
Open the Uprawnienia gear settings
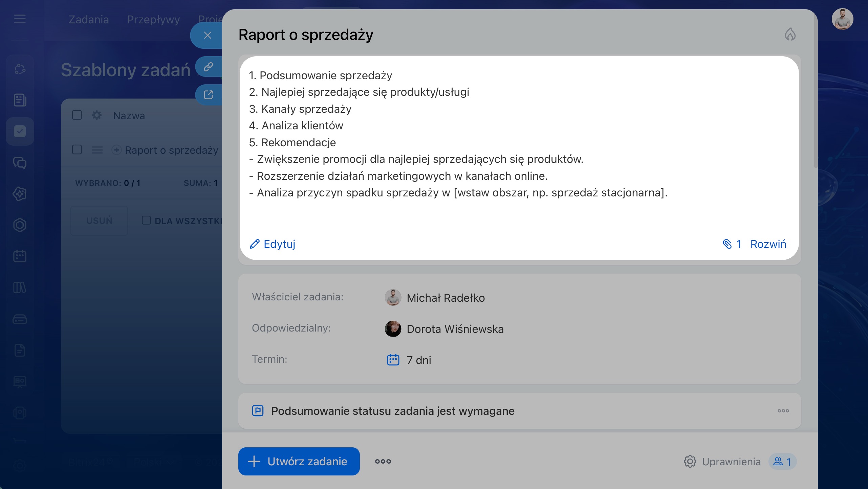(x=690, y=461)
